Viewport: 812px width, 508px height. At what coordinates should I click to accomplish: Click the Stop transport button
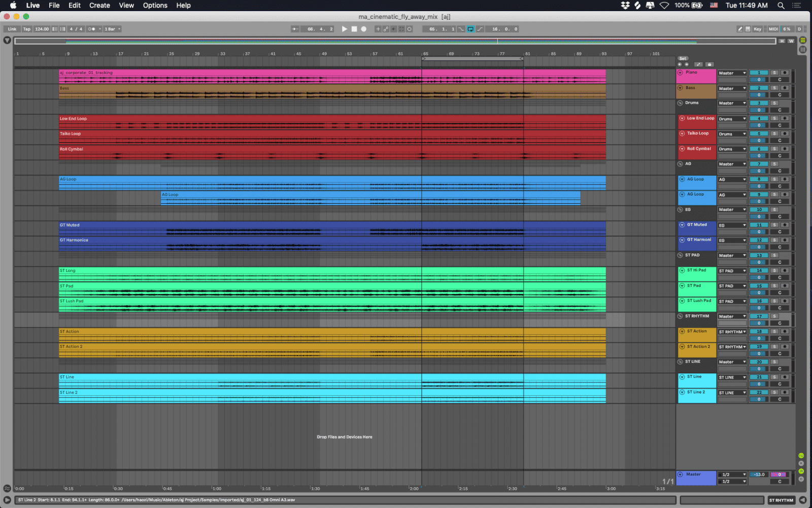pos(354,29)
